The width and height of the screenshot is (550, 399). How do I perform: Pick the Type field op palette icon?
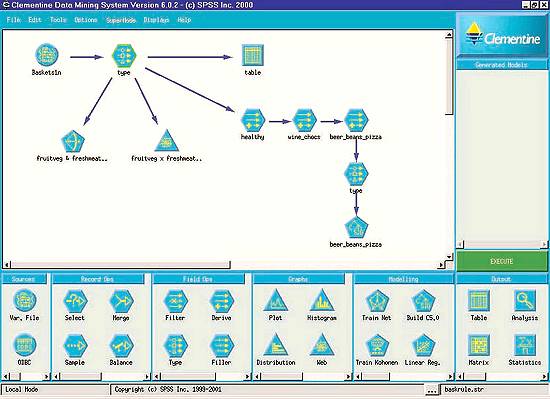(175, 346)
